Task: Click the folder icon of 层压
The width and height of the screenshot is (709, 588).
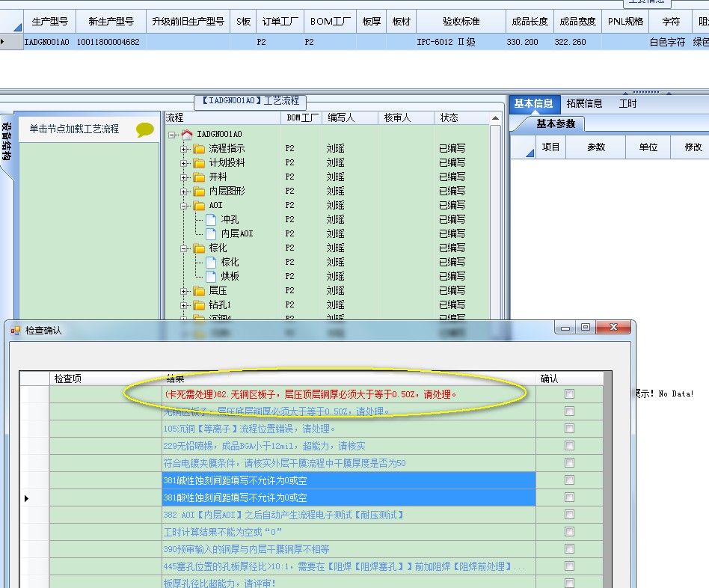Action: point(199,291)
